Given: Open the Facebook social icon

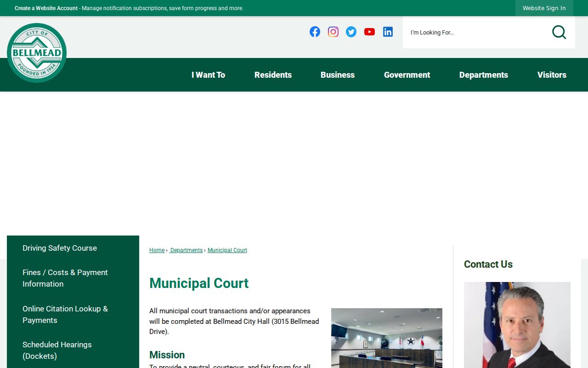Looking at the screenshot, I should [315, 32].
